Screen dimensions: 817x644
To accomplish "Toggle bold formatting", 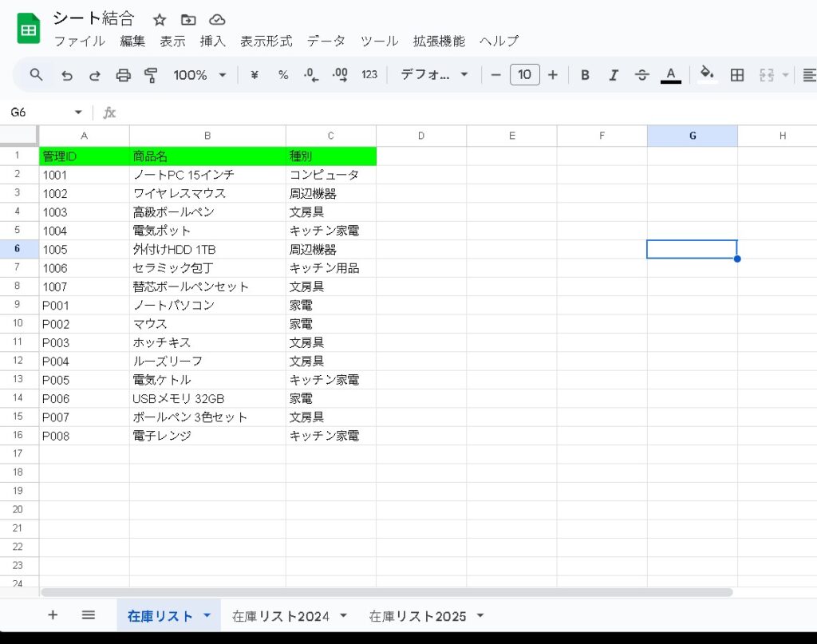I will 585,75.
